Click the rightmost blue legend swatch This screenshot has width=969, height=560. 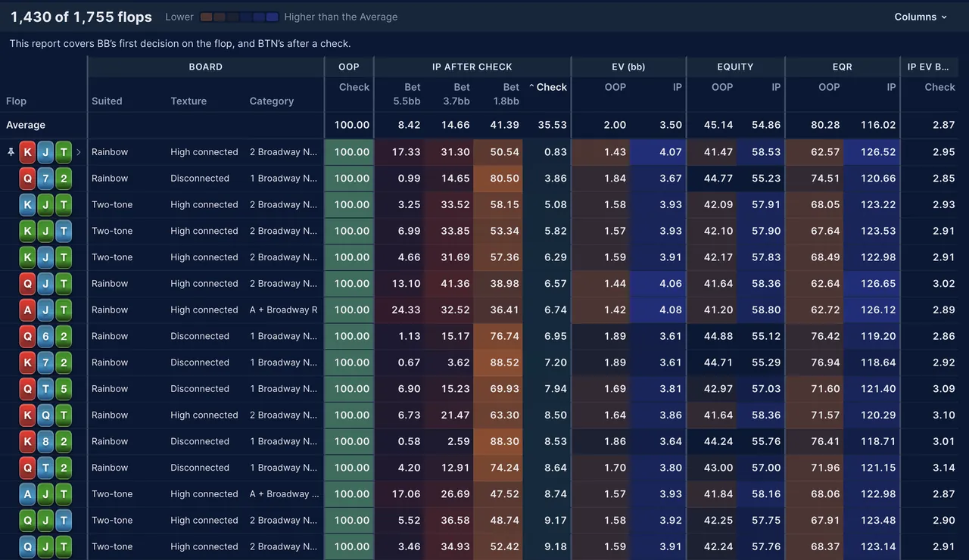(x=273, y=17)
